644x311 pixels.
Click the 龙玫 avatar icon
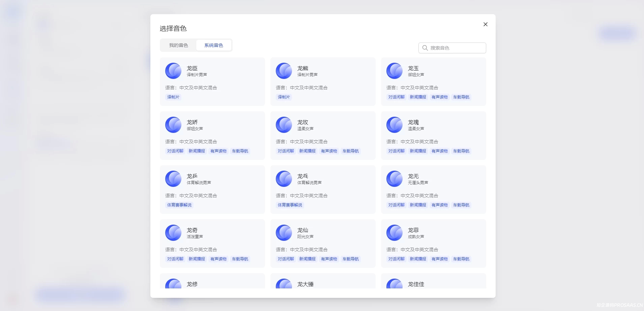pyautogui.click(x=284, y=125)
